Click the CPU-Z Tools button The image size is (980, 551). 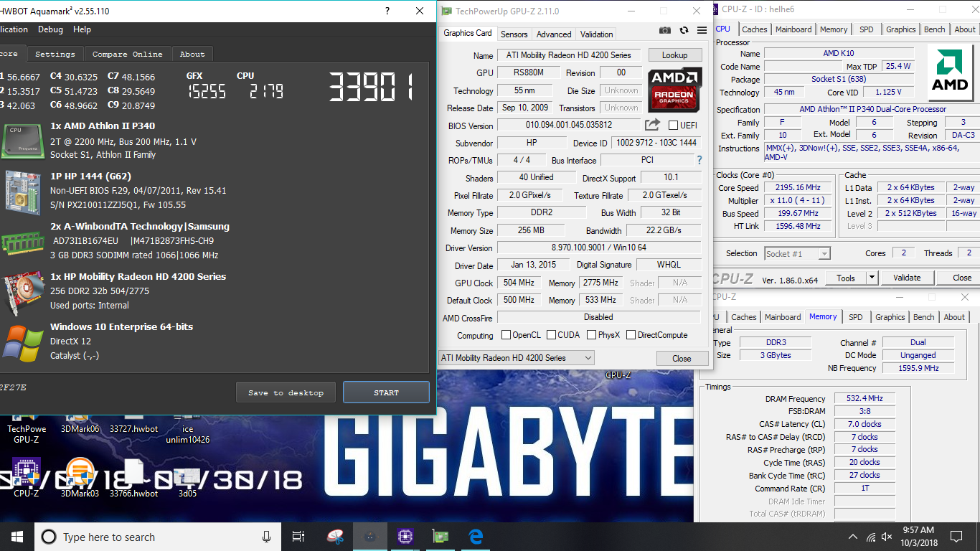pos(846,278)
